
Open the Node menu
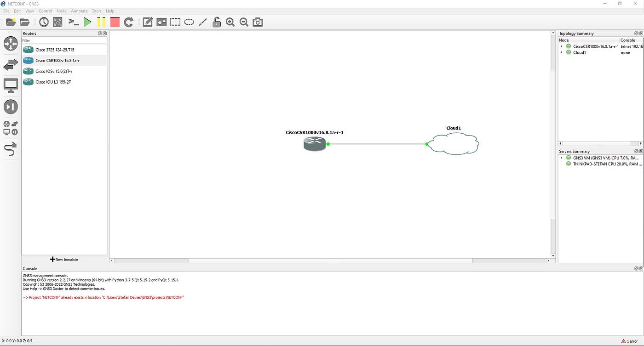click(61, 11)
